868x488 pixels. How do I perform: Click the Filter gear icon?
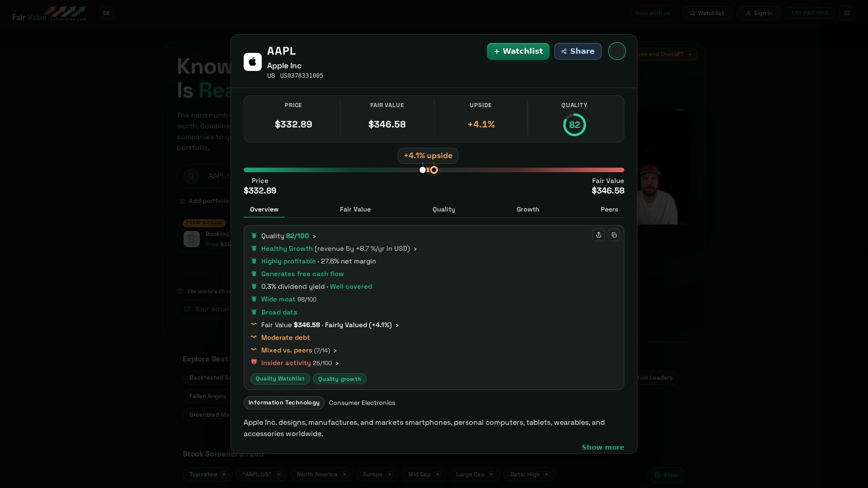coord(658,475)
